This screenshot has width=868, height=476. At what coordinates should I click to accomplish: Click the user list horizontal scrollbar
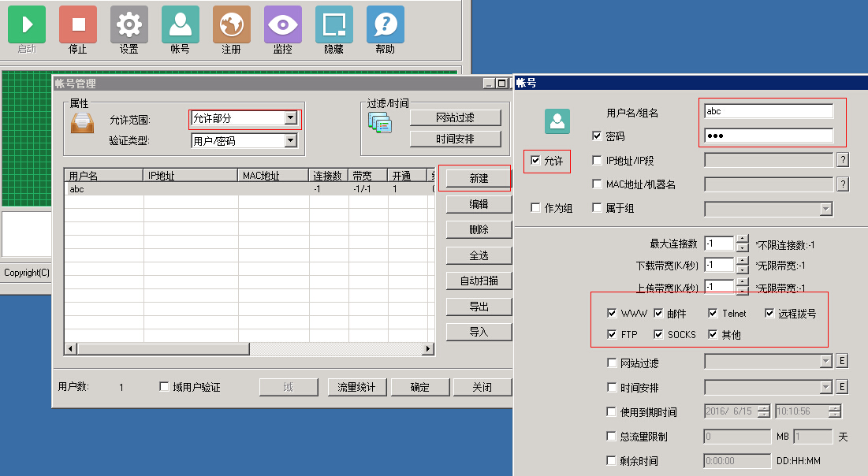click(x=249, y=349)
